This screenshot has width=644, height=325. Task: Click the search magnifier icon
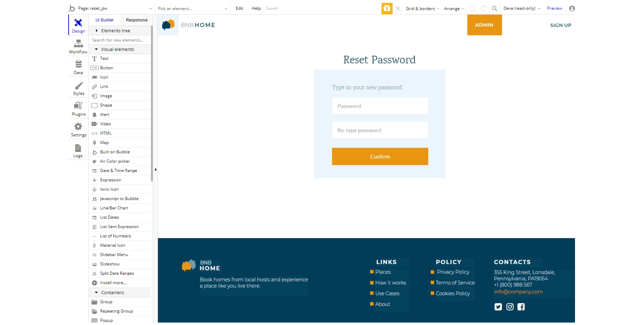pos(494,8)
